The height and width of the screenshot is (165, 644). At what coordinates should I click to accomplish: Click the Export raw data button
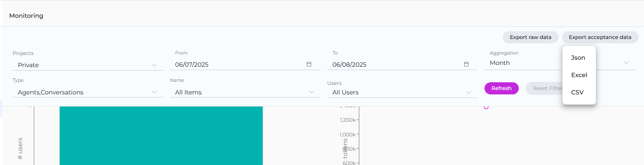(x=530, y=37)
